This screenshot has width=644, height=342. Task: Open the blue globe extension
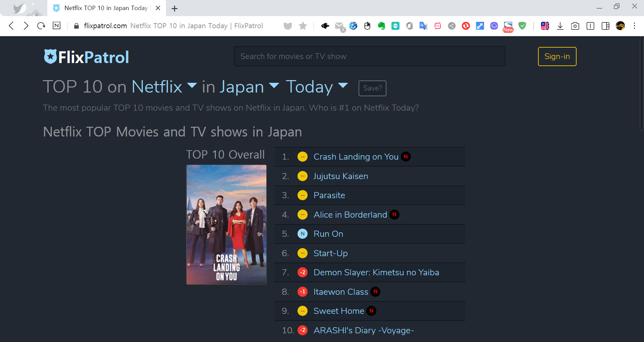coord(353,26)
